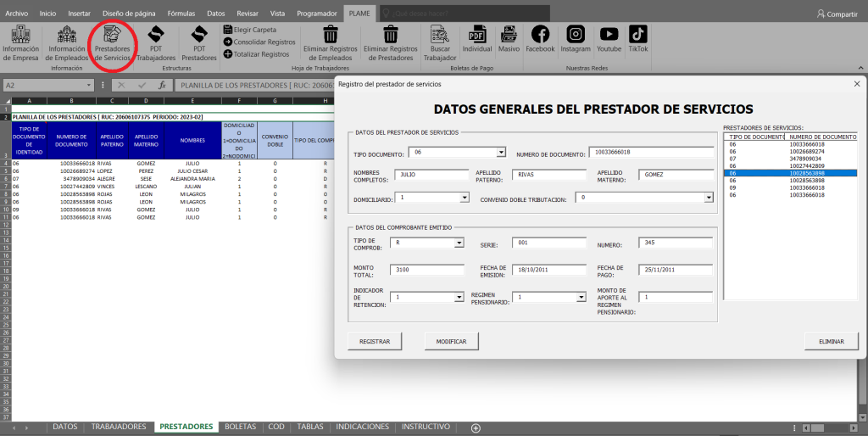Click the FECHA DE PAGO field
Viewport: 868px width, 436px height.
tap(676, 270)
